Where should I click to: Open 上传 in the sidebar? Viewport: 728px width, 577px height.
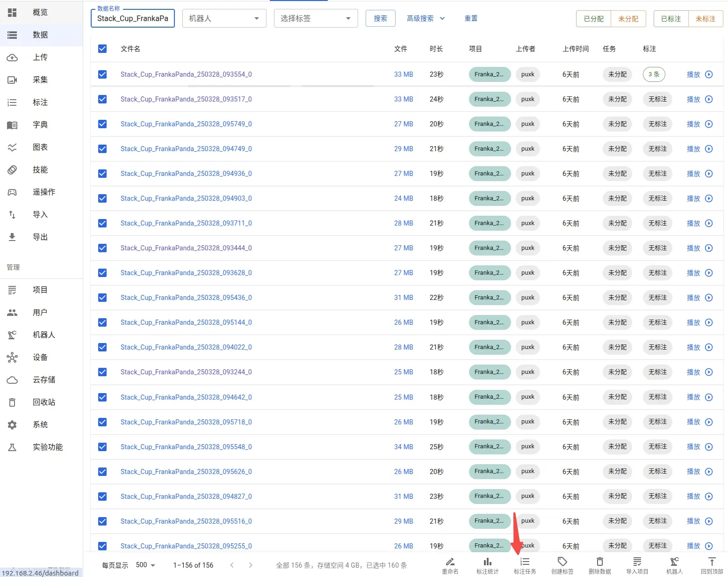(41, 57)
